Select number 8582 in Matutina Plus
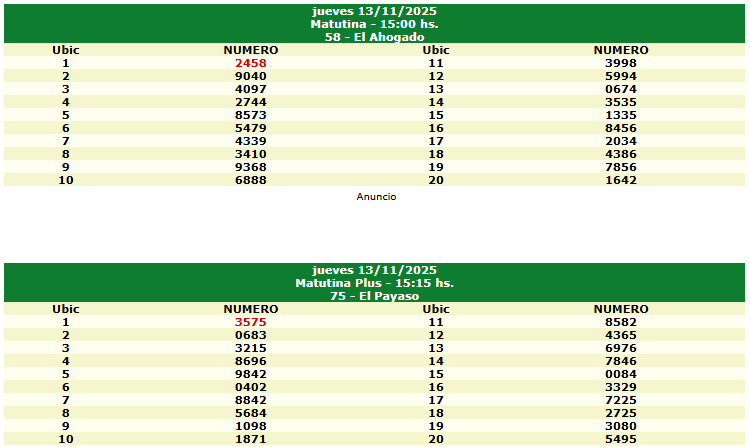This screenshot has height=447, width=750. [x=620, y=322]
